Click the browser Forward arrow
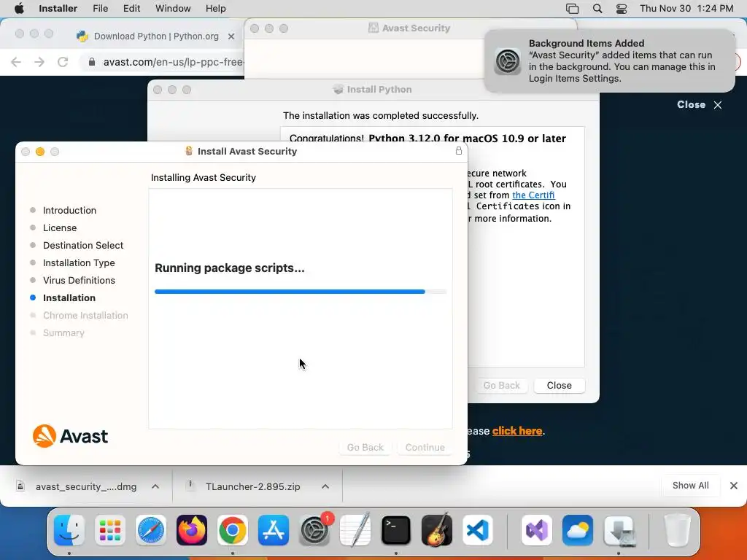This screenshot has width=747, height=560. click(x=39, y=62)
